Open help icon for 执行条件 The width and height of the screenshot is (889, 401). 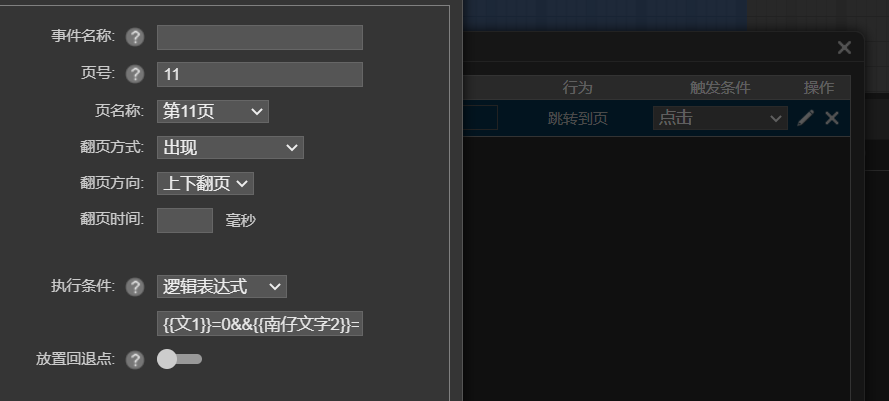coord(134,287)
